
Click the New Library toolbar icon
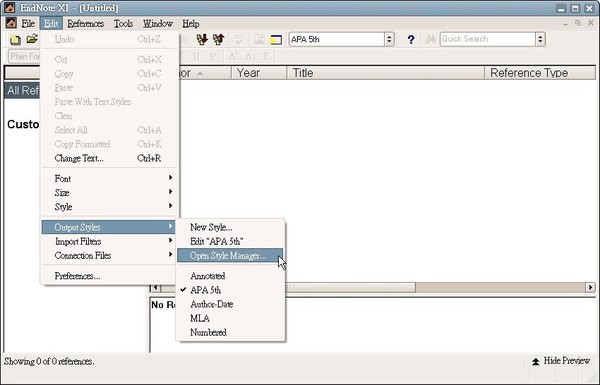point(15,39)
